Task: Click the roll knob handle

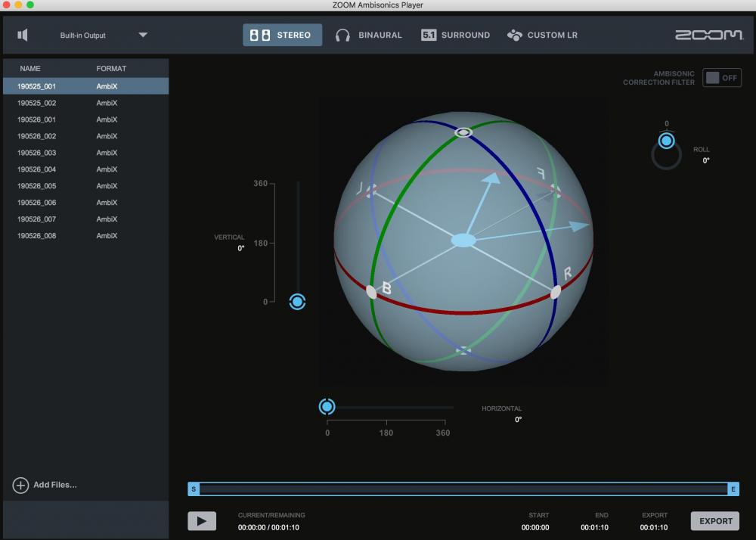Action: (666, 141)
